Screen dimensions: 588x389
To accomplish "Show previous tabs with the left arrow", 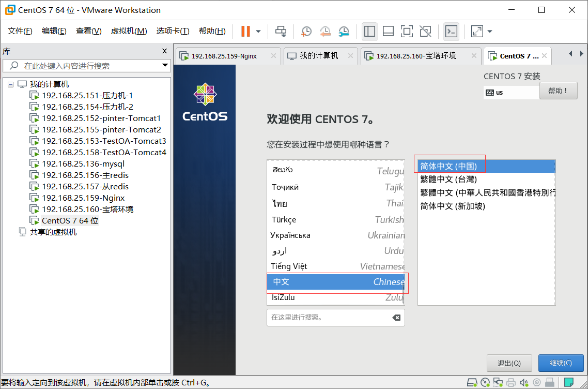I will [x=571, y=54].
